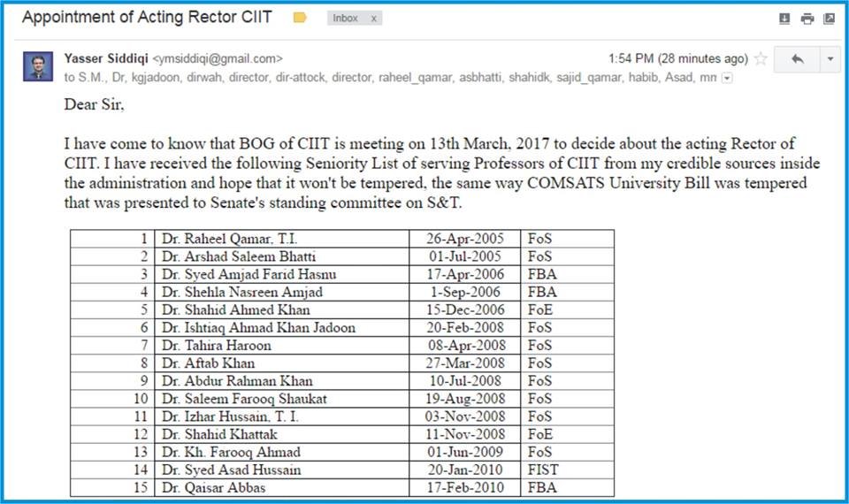
Task: Click cell Dr. Syed Asad Hussain
Action: click(281, 470)
